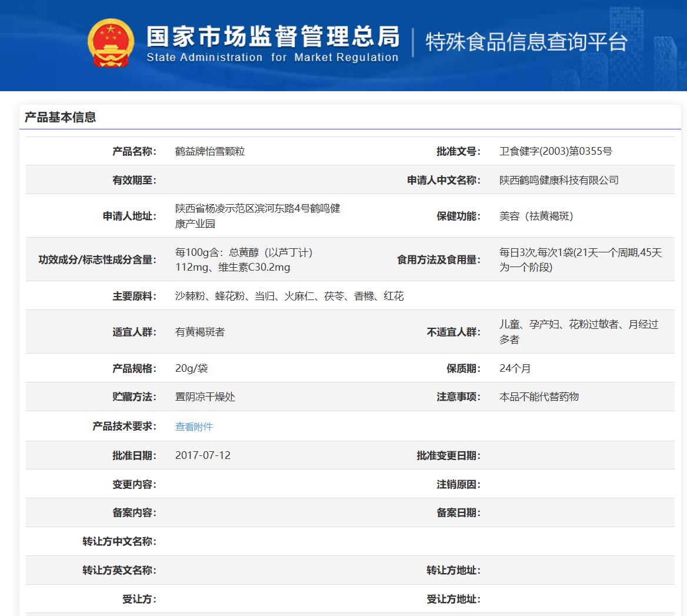Image resolution: width=687 pixels, height=616 pixels.
Task: Click State Administration for Market Regulation subtitle
Action: pyautogui.click(x=272, y=58)
